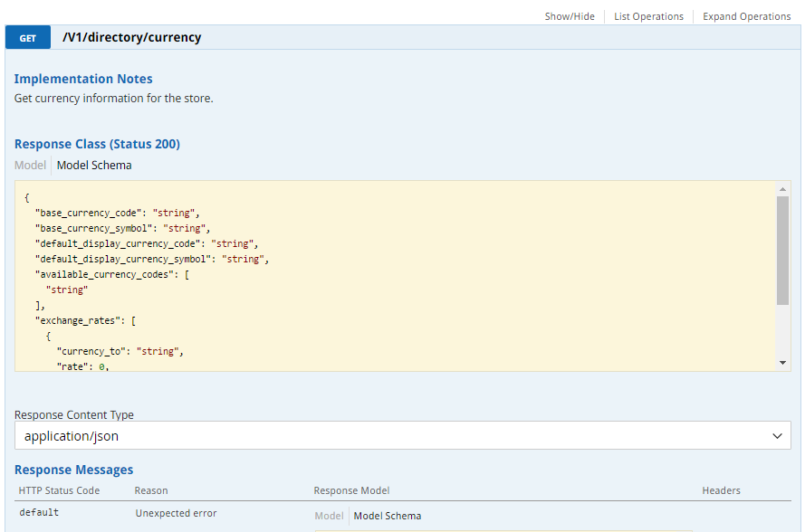The image size is (805, 532).
Task: Click the schema box scroll down arrow
Action: pyautogui.click(x=782, y=363)
